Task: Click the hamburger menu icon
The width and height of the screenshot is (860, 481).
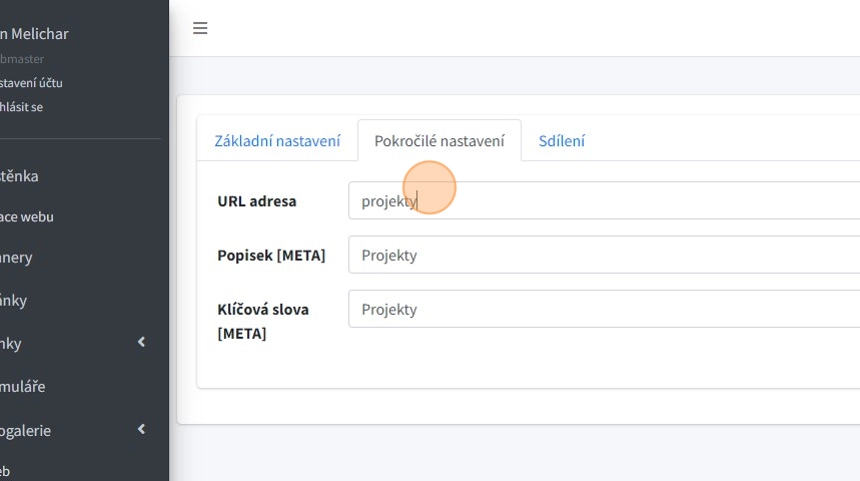Action: click(200, 28)
